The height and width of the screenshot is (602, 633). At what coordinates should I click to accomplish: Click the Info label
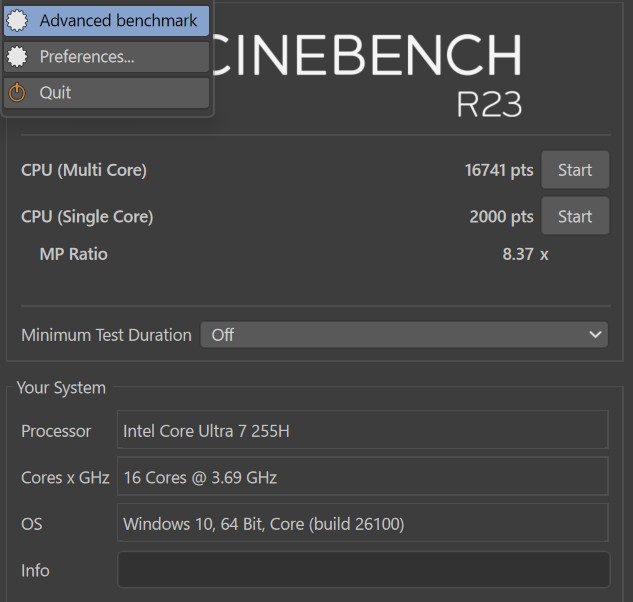[x=35, y=571]
